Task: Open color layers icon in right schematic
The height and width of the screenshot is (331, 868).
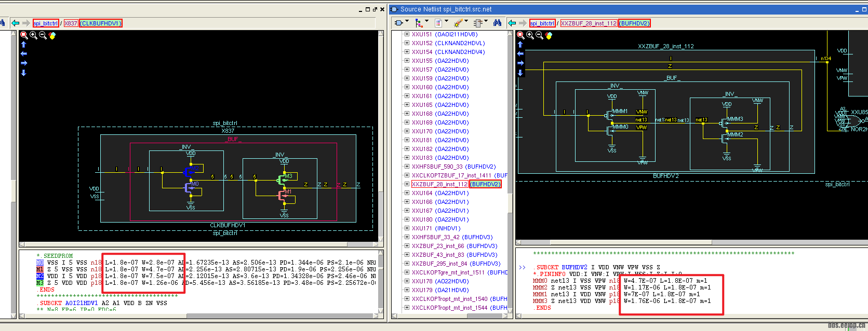Action: tap(549, 35)
